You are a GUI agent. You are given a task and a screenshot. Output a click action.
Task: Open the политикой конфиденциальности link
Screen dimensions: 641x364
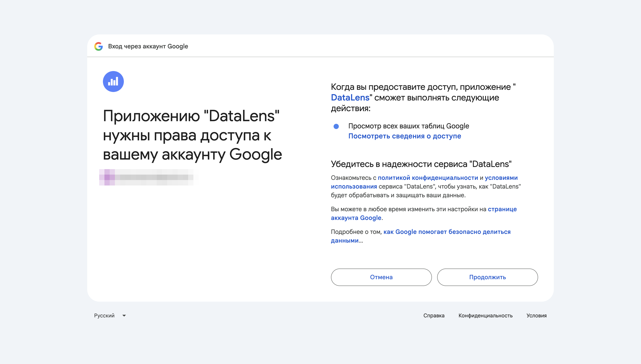pos(428,178)
